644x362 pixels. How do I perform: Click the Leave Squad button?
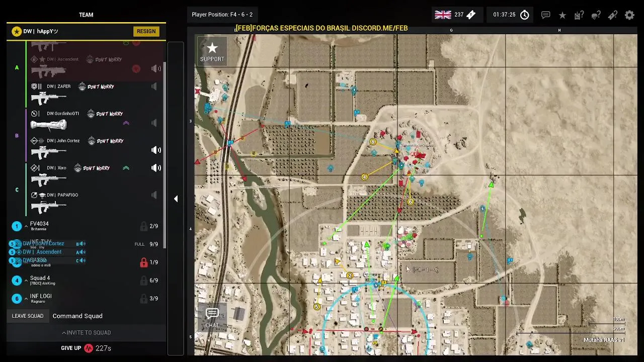28,316
